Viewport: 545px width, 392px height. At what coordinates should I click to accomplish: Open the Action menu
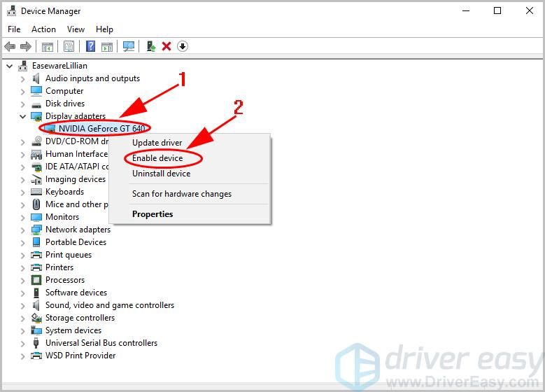click(x=43, y=29)
